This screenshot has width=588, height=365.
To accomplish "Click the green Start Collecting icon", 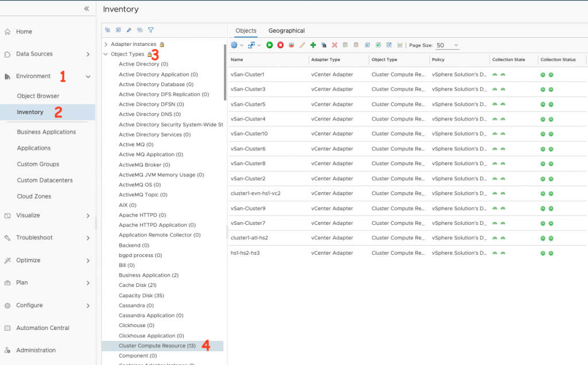I will pyautogui.click(x=269, y=45).
